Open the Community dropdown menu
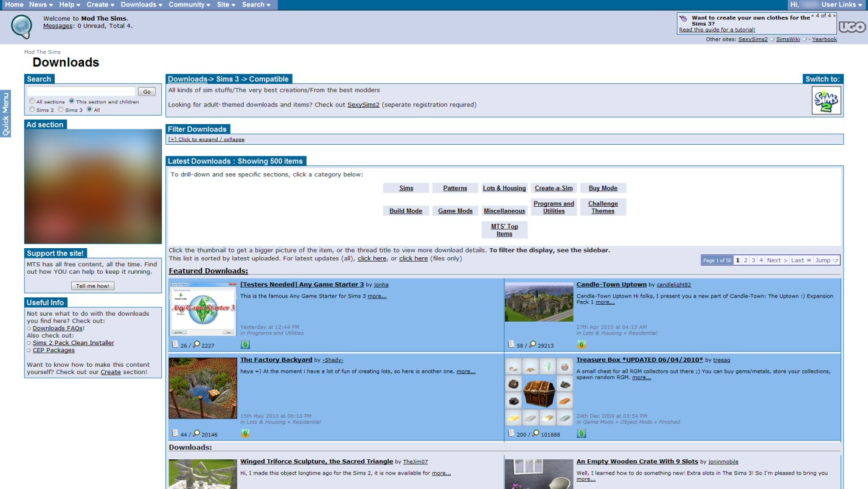This screenshot has width=868, height=489. click(189, 4)
